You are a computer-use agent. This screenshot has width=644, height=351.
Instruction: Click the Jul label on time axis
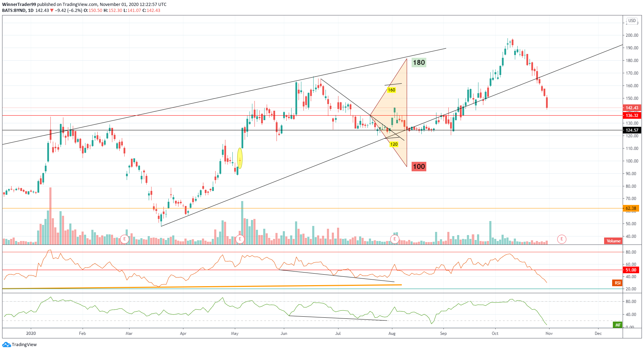(338, 333)
